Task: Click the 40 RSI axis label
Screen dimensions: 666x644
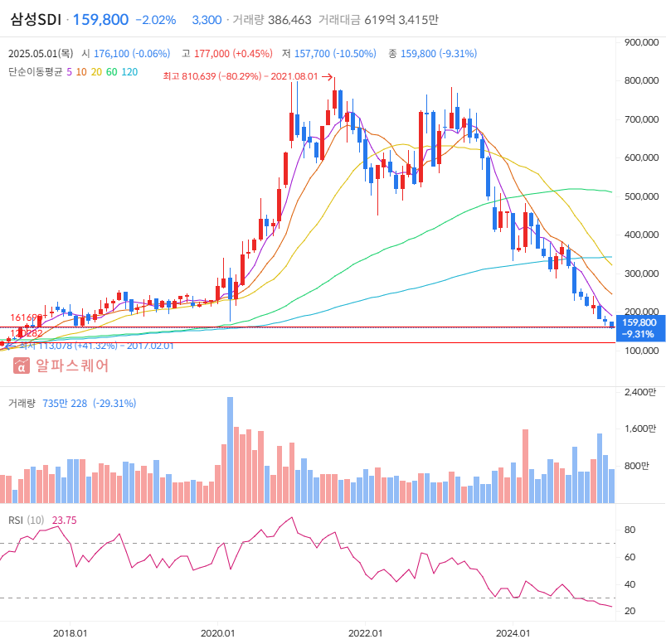Action: coord(630,584)
